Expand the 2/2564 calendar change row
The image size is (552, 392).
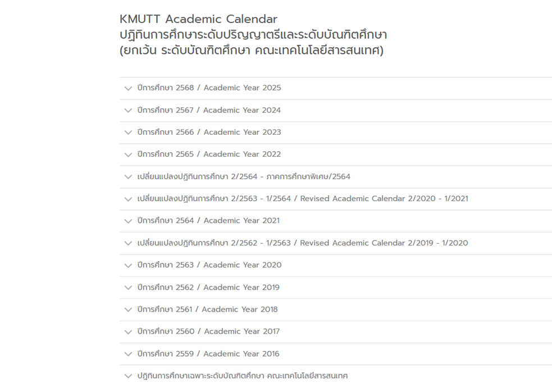[x=244, y=177]
